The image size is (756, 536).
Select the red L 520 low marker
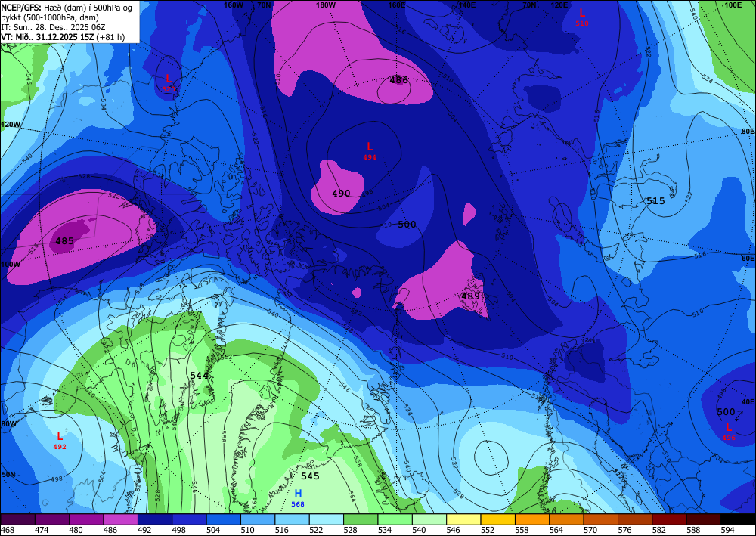[169, 82]
